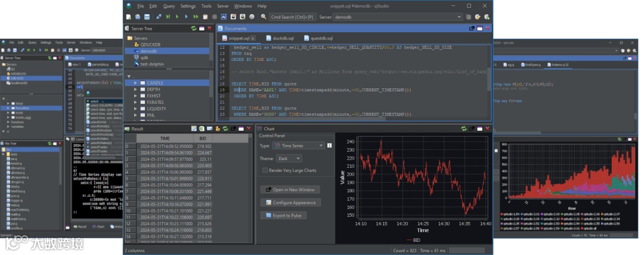Expand the CANDLE table node
The height and width of the screenshot is (255, 644).
coord(136,82)
